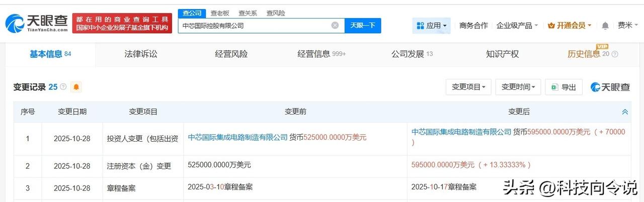644x202 pixels.
Task: Select the 查关系 search tab
Action: click(x=248, y=13)
